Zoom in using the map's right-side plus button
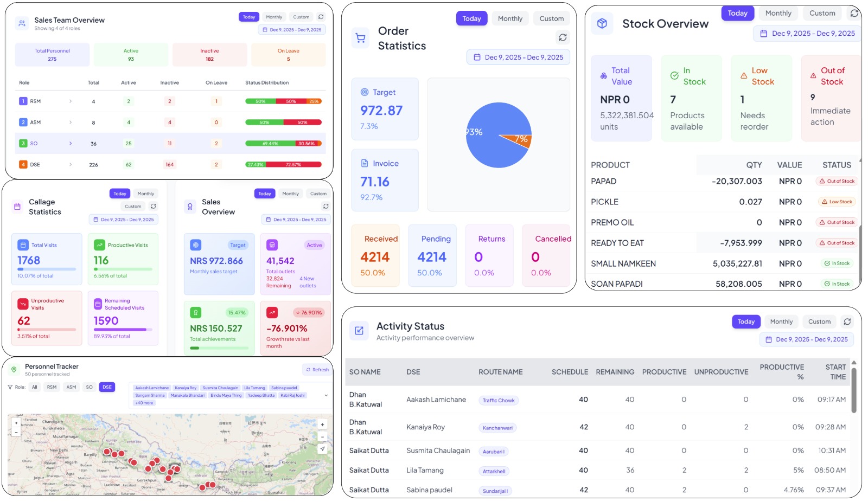This screenshot has height=502, width=868. pyautogui.click(x=322, y=424)
